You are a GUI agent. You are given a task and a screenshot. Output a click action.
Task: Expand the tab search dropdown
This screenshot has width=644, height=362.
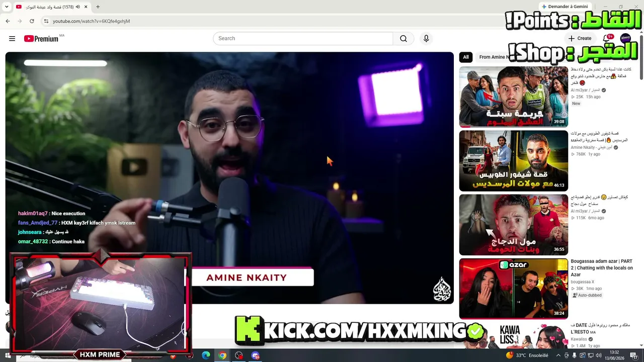click(7, 7)
